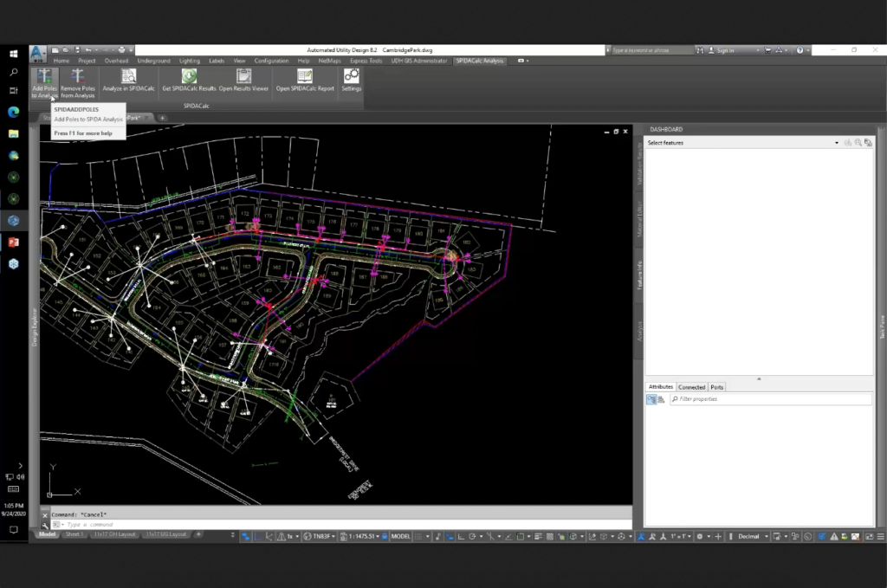
Task: Click the Save icon in quick access toolbar
Action: [x=77, y=49]
